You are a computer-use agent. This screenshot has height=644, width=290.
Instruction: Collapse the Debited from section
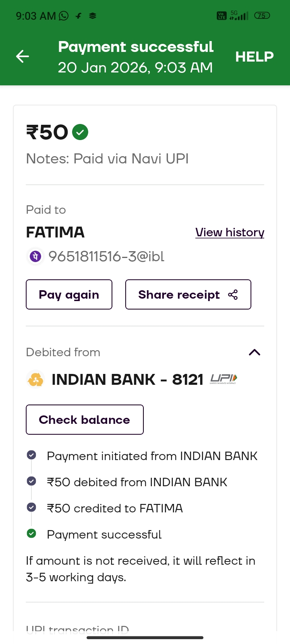tap(255, 353)
